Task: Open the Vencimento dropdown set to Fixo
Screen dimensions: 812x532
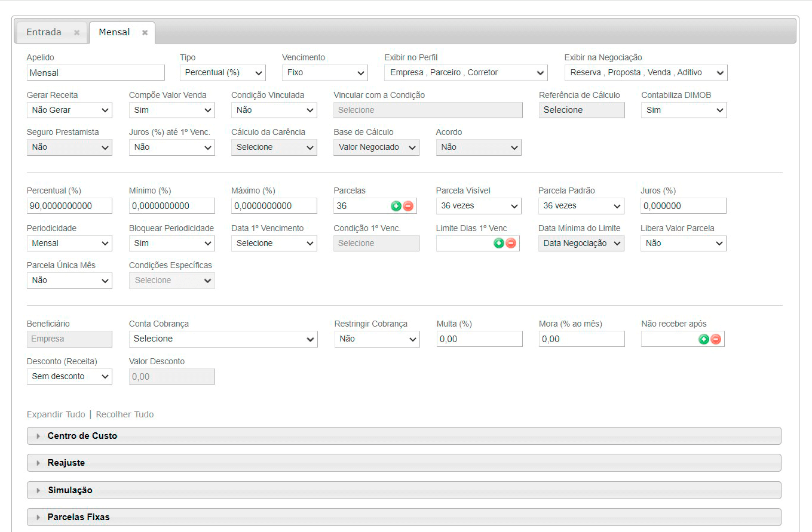Action: [x=324, y=73]
